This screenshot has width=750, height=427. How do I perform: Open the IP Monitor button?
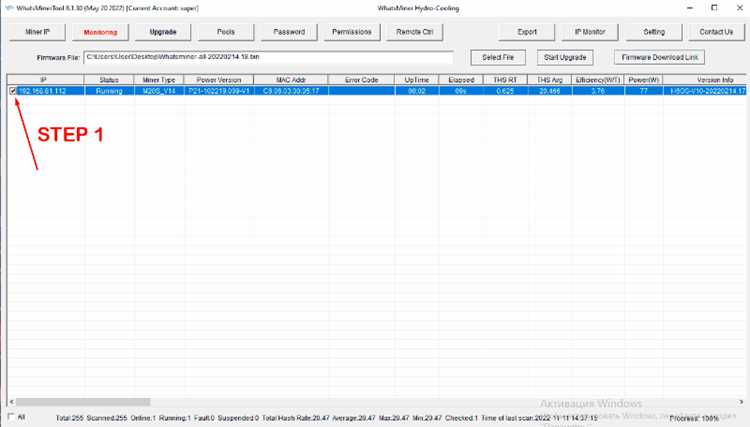pyautogui.click(x=590, y=32)
